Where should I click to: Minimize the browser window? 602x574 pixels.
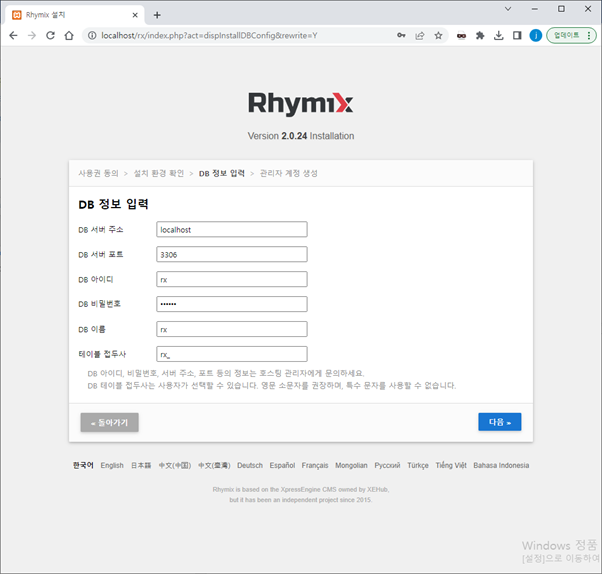[x=534, y=9]
